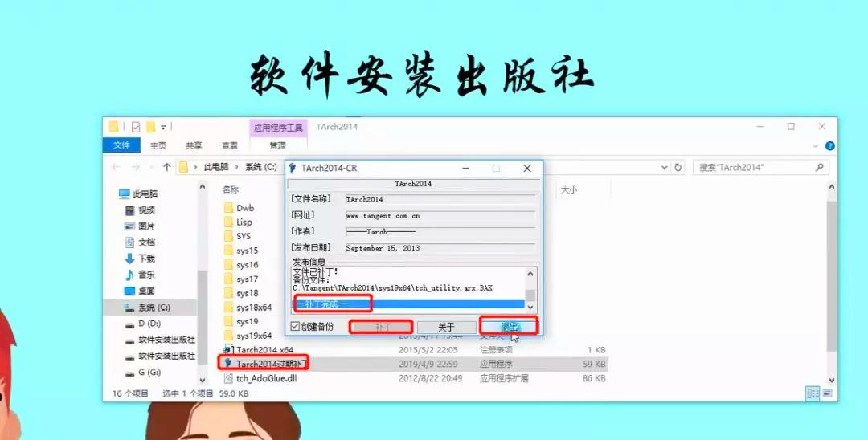The width and height of the screenshot is (868, 440).
Task: Click the 发布信息 list scroll-up arrow
Action: click(530, 274)
